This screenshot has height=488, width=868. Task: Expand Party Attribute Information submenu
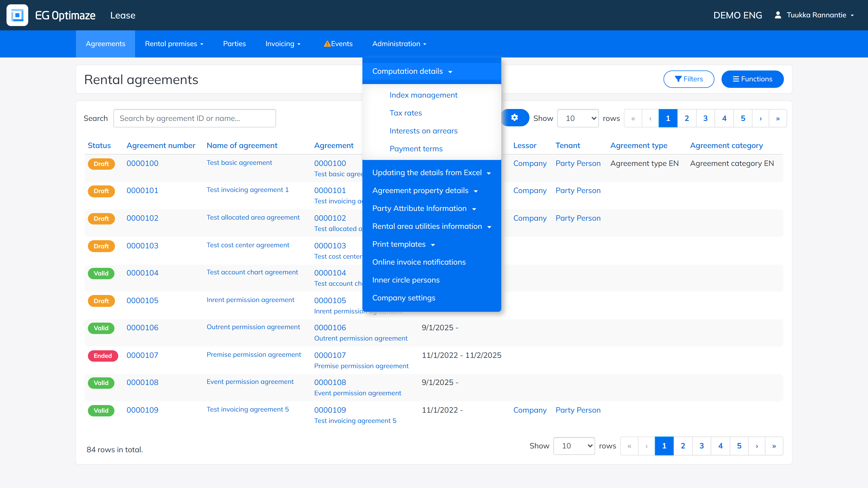point(432,208)
